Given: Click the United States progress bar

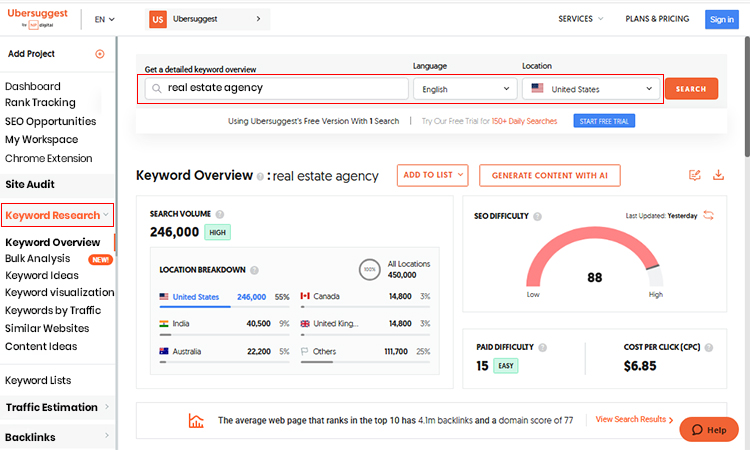Looking at the screenshot, I should 224,307.
